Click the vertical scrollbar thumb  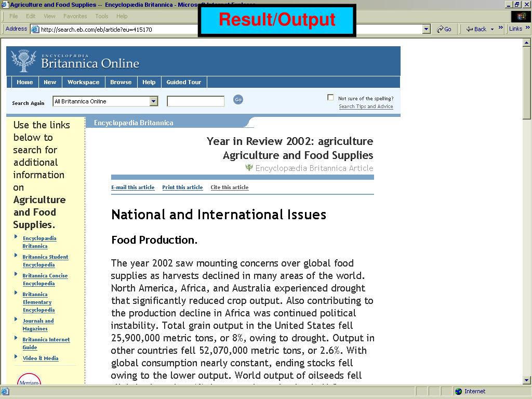tap(527, 83)
